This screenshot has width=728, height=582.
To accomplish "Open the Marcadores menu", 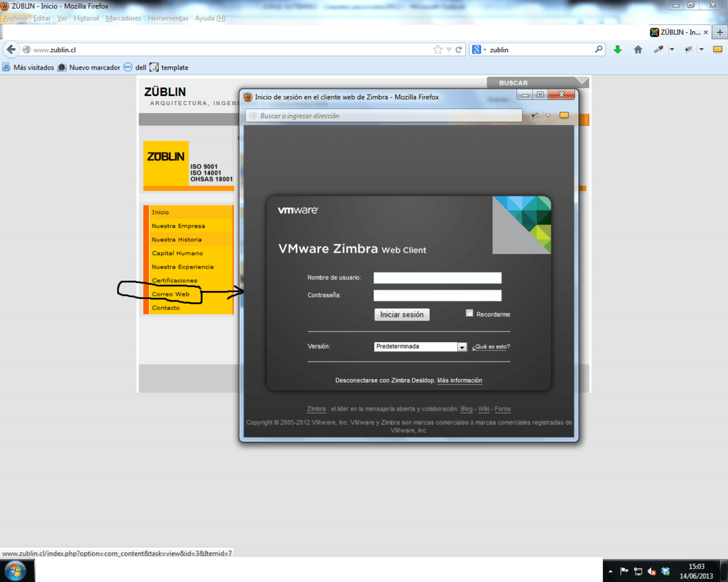I will click(123, 18).
